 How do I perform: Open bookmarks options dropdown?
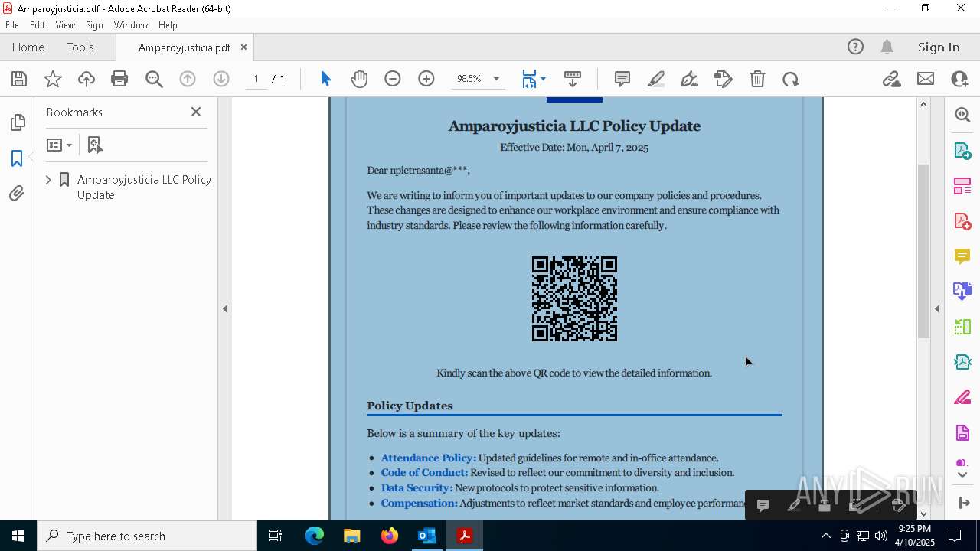click(x=59, y=145)
